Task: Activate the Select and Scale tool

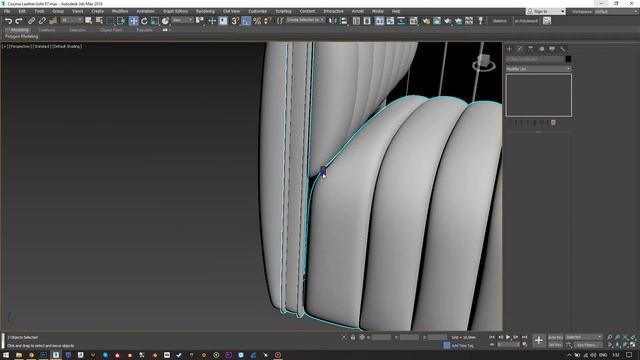Action: pos(155,21)
